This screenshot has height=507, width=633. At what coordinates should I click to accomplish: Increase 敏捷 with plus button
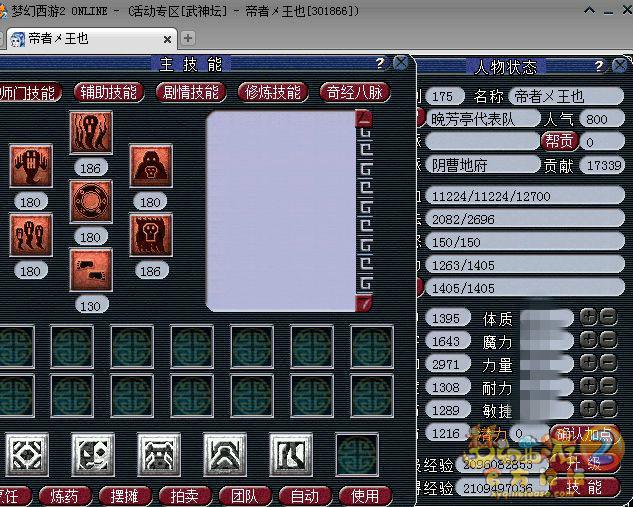pos(589,409)
